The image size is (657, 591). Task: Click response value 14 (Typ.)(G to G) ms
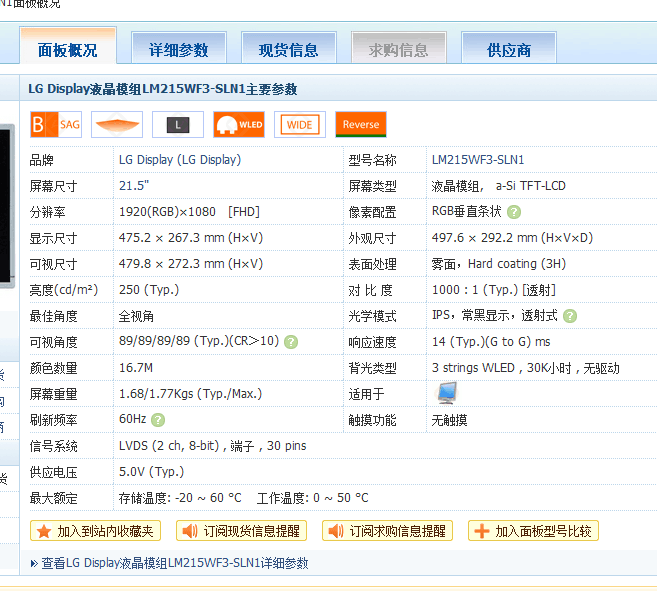pos(491,342)
